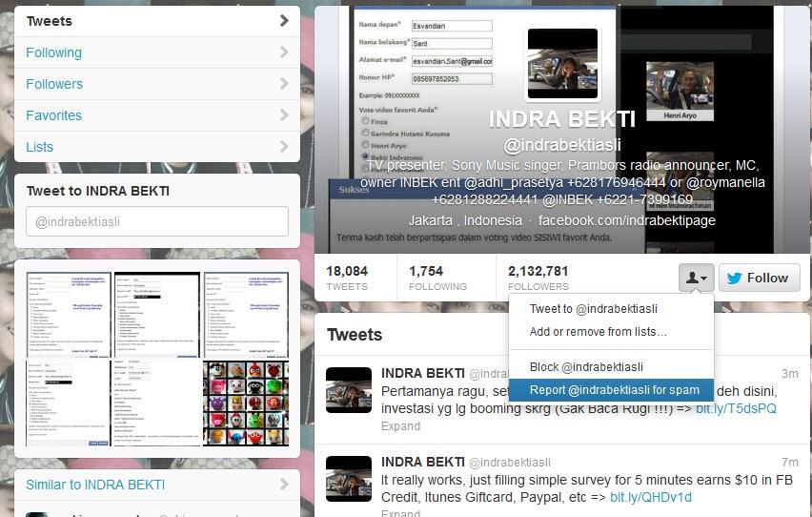Open the user actions person-icon dropdown
The image size is (812, 517).
click(696, 278)
